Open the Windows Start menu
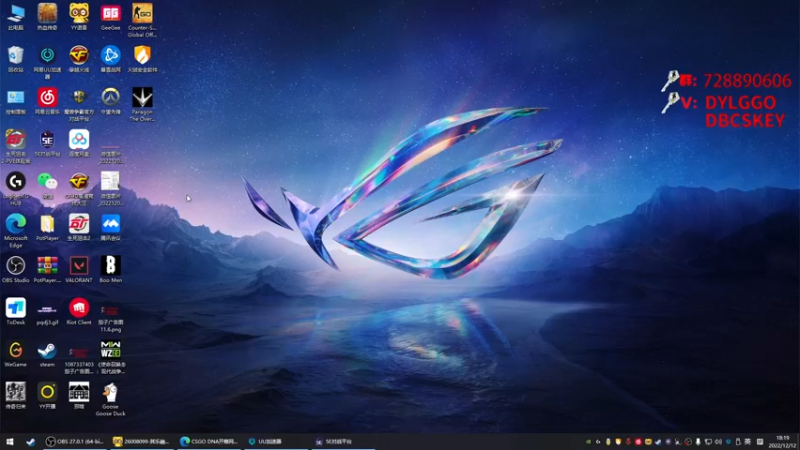This screenshot has width=800, height=450. point(10,442)
